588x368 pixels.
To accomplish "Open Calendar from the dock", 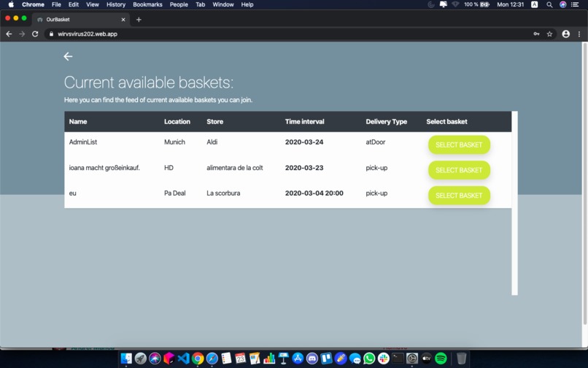I will 240,359.
